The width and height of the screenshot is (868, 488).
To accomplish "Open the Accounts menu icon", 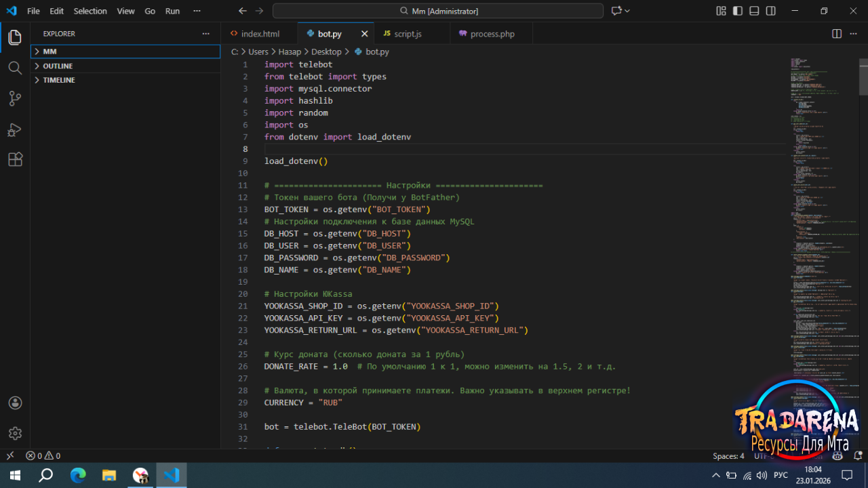I will (x=15, y=403).
